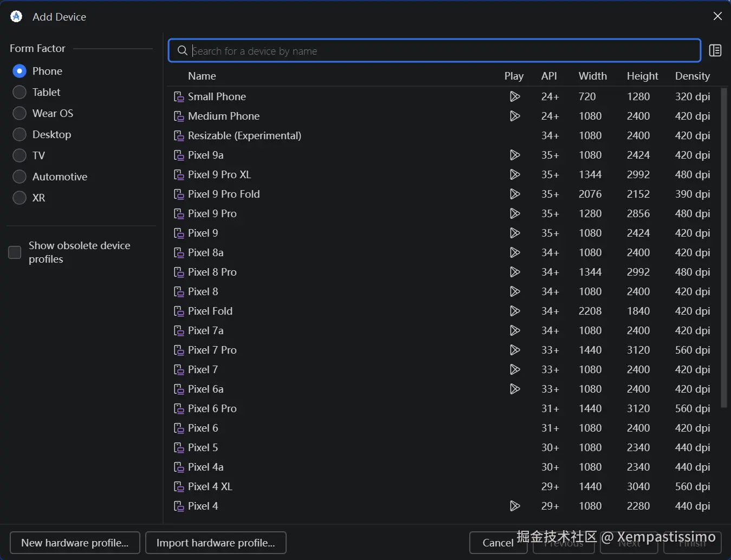Click the Play Store icon for Pixel 7a
731x560 pixels.
pos(515,330)
